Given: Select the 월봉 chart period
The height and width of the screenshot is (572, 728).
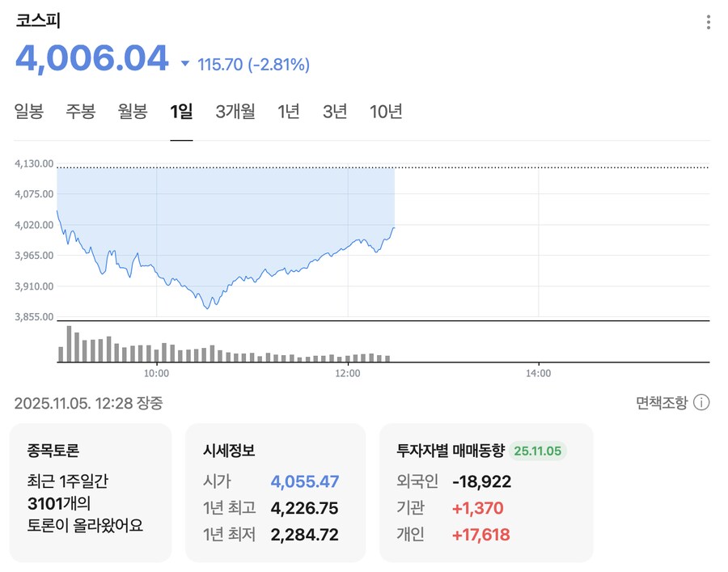Looking at the screenshot, I should (x=132, y=112).
